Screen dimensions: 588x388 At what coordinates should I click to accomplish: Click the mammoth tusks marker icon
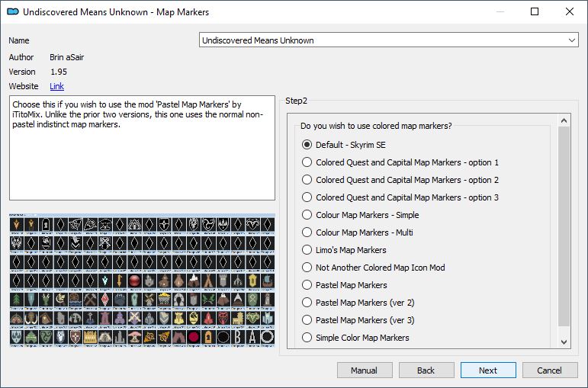(31, 319)
